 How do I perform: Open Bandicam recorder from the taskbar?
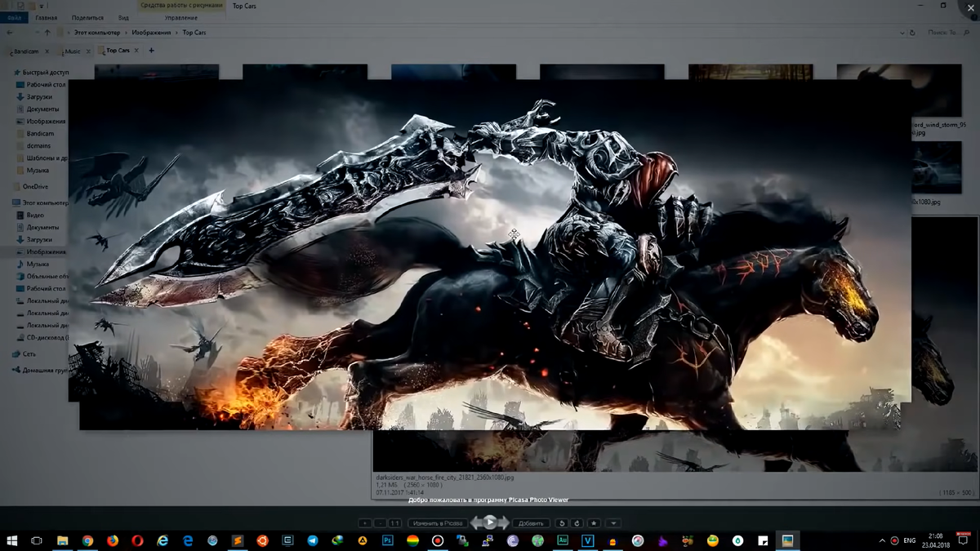tap(438, 540)
